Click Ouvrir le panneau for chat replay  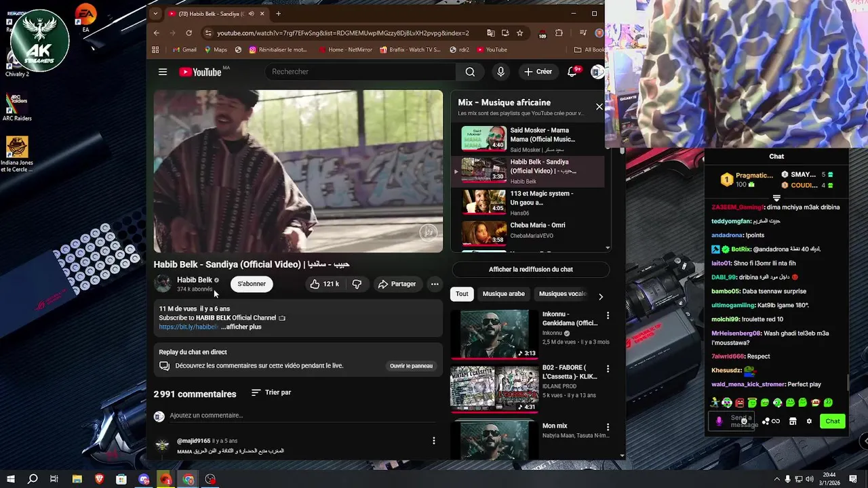411,366
